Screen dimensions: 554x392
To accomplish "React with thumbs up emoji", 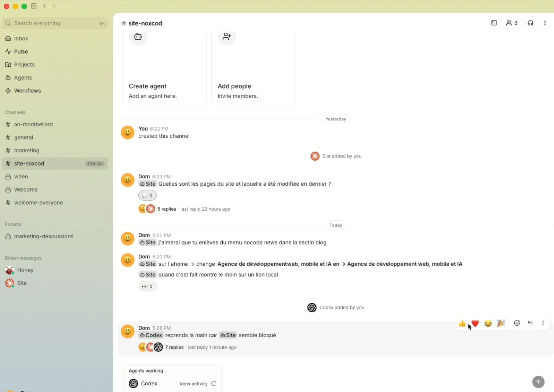I will coord(462,323).
